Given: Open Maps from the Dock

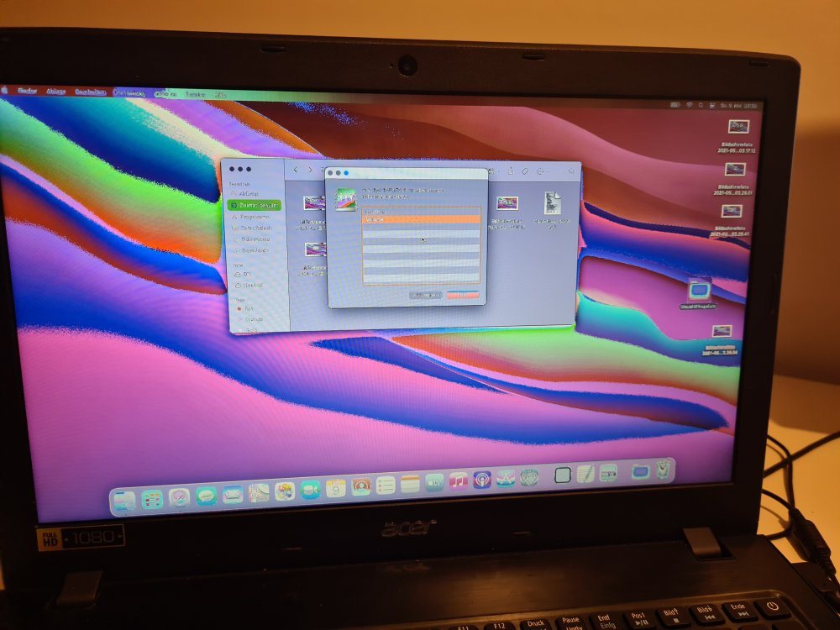Looking at the screenshot, I should pos(259,492).
